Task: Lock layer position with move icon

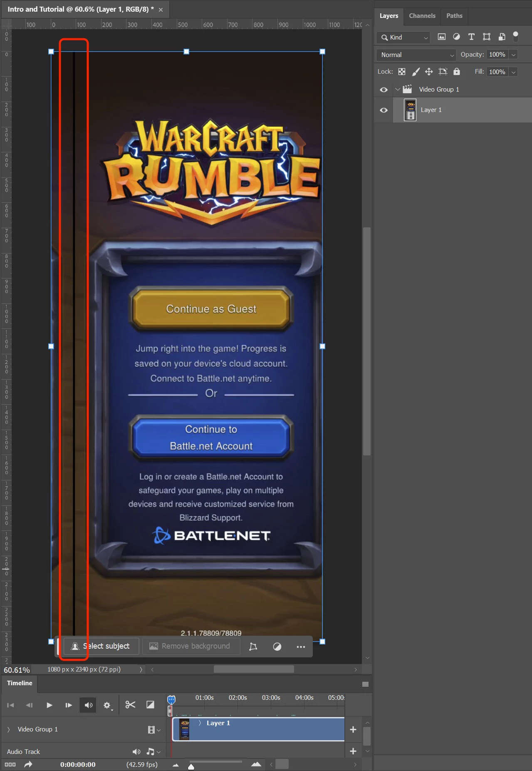Action: point(429,72)
